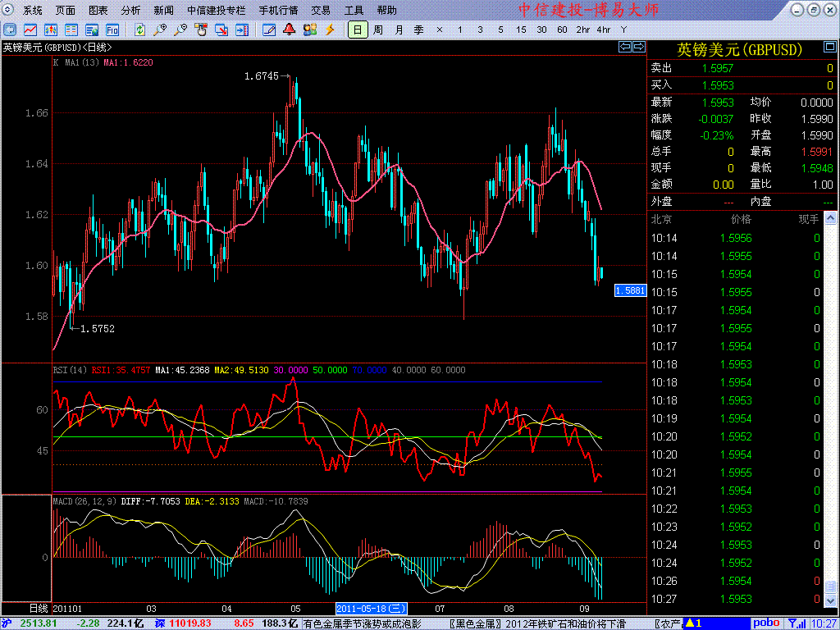Click the side panel arrow icon
840x630 pixels.
click(242, 30)
